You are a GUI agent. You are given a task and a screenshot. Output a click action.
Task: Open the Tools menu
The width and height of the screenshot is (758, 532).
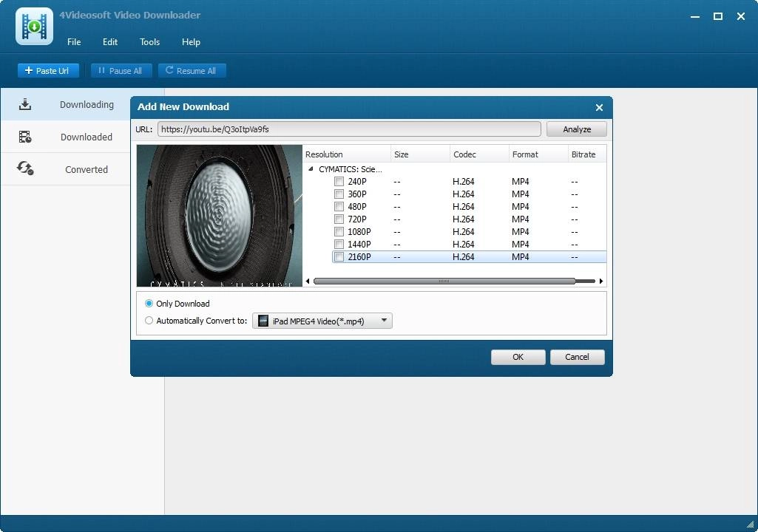pos(149,42)
